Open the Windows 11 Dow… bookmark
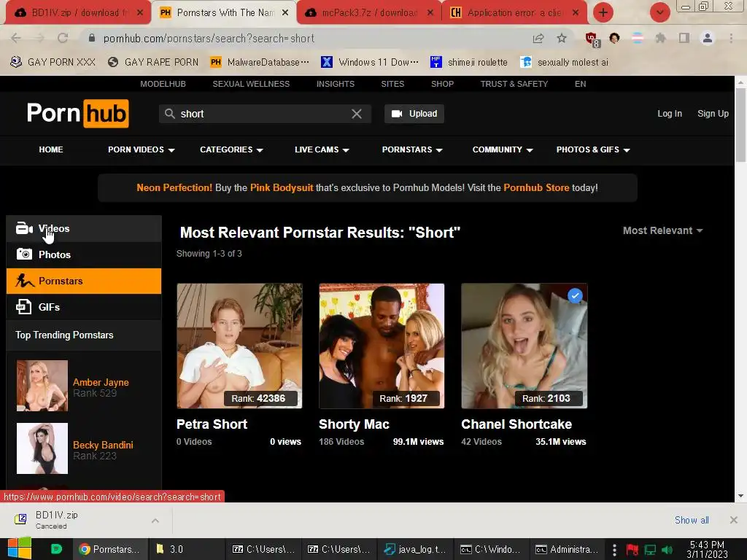This screenshot has height=560, width=747. coord(370,62)
